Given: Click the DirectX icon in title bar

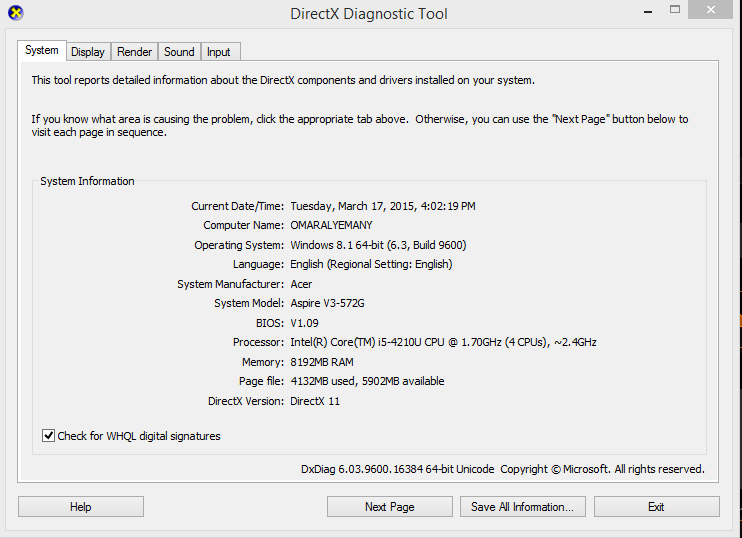Looking at the screenshot, I should (x=16, y=13).
